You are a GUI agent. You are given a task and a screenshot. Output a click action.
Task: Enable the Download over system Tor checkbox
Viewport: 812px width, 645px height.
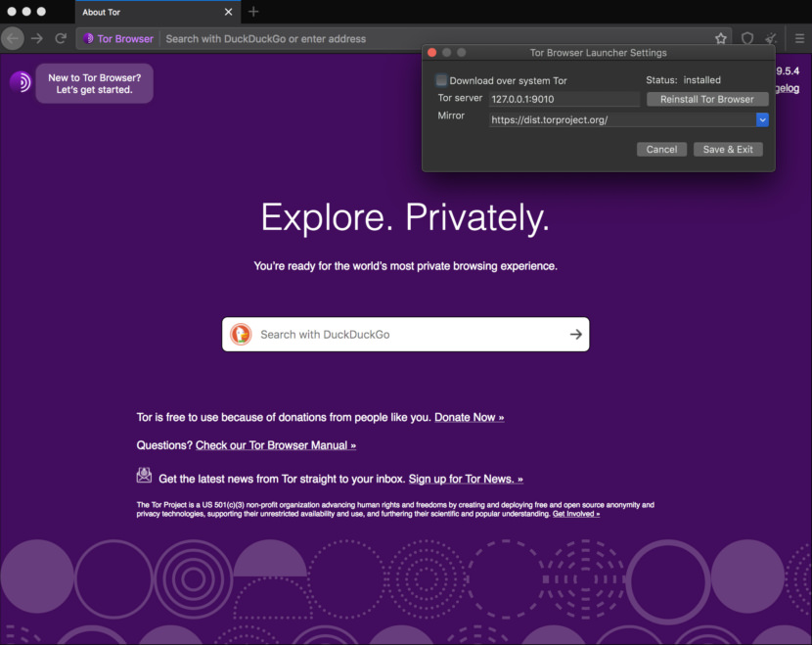(443, 80)
